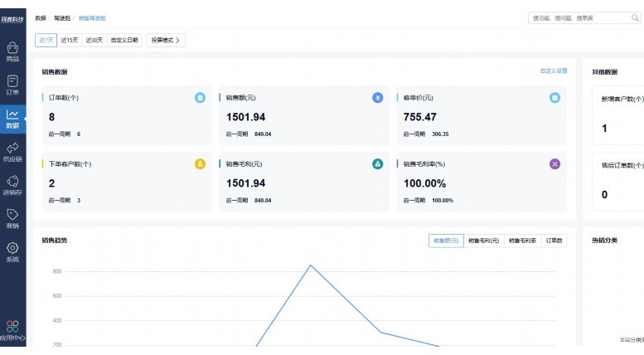The image size is (644, 355).
Task: Expand the 投屏模式 chevron button
Action: (166, 41)
